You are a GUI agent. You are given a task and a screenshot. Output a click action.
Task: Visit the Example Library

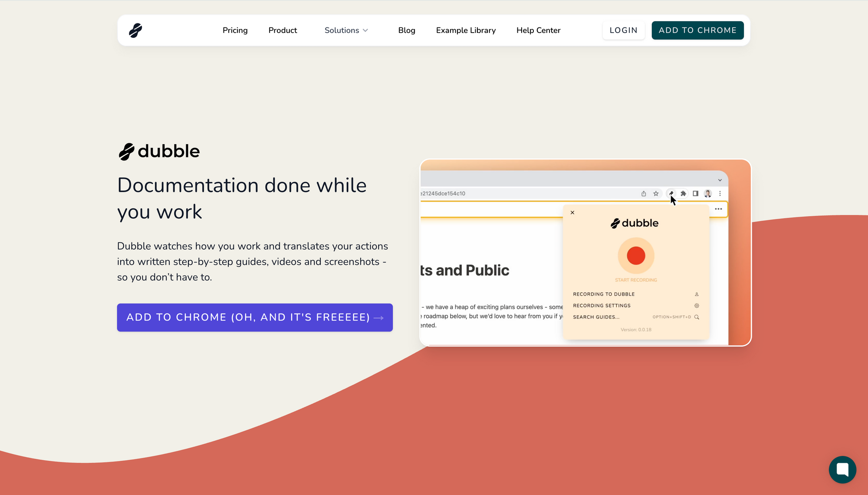466,30
